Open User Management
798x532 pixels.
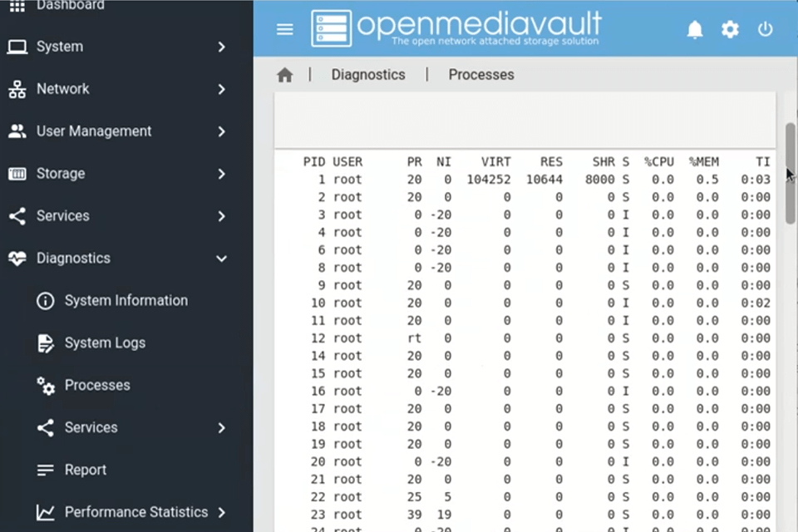coord(94,131)
